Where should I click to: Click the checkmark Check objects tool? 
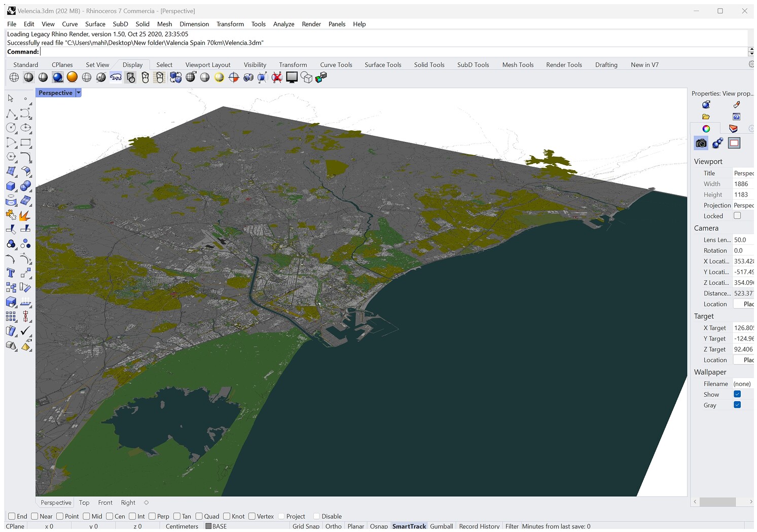tap(25, 331)
